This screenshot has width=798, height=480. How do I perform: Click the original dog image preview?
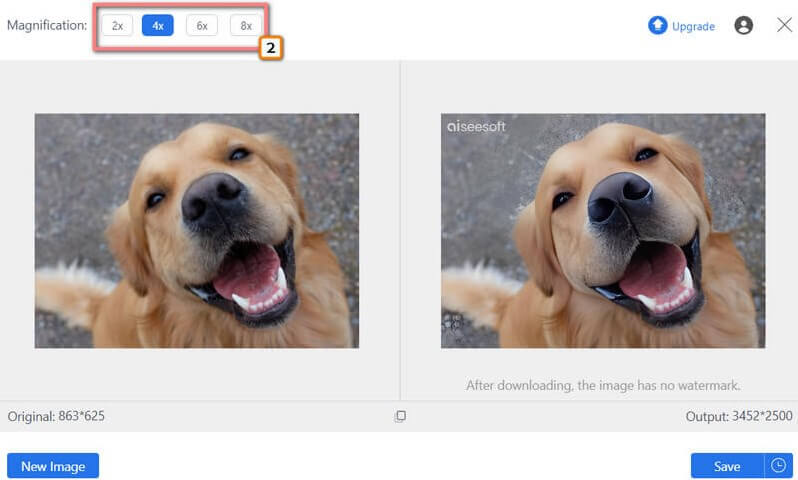coord(196,231)
